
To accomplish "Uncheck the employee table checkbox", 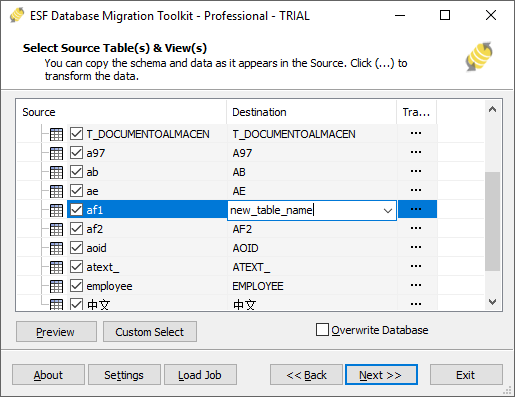I will (76, 286).
